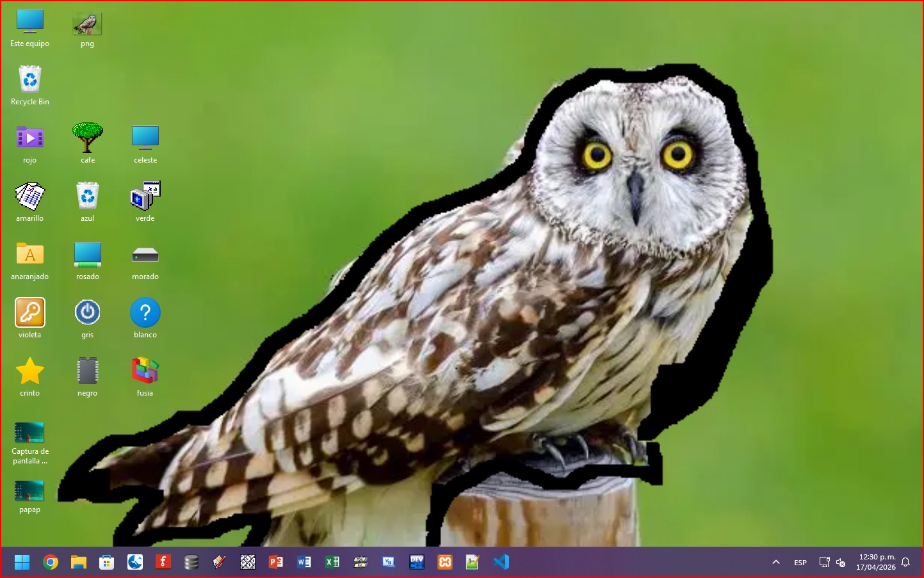This screenshot has width=924, height=578.
Task: Open XAMPP from the taskbar
Action: pyautogui.click(x=445, y=562)
